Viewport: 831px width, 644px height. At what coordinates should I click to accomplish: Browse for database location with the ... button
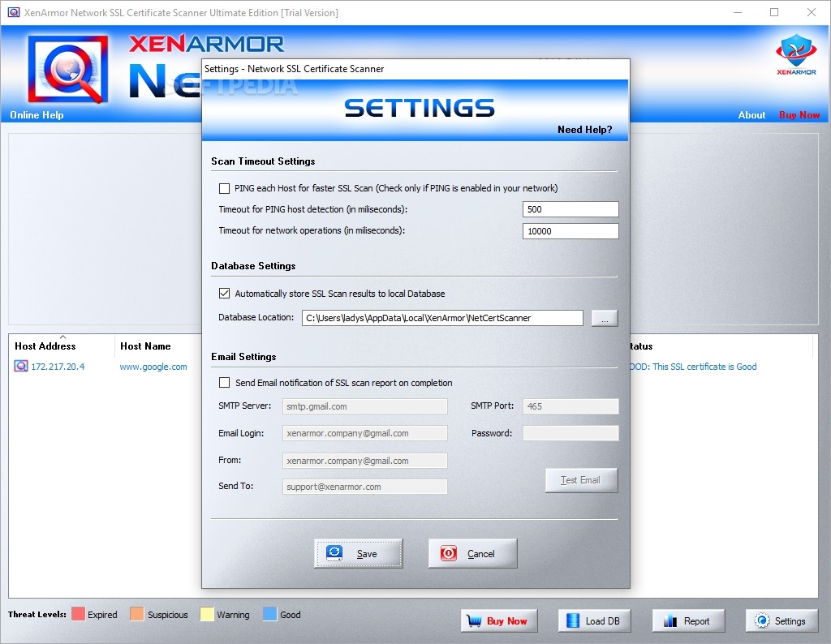pos(605,318)
